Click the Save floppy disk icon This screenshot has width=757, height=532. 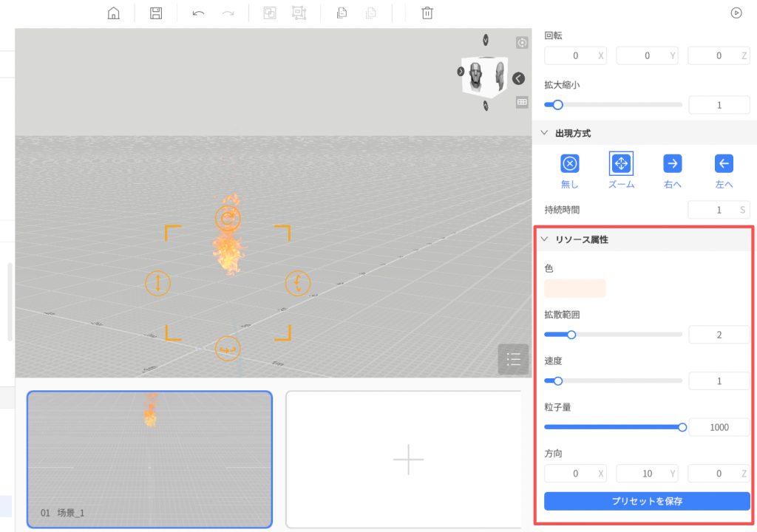pos(156,13)
